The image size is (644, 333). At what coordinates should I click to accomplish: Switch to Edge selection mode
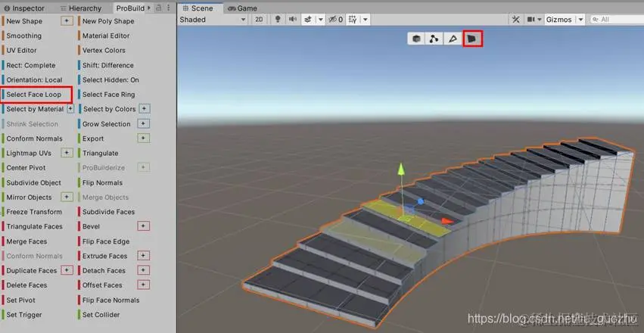(x=453, y=39)
